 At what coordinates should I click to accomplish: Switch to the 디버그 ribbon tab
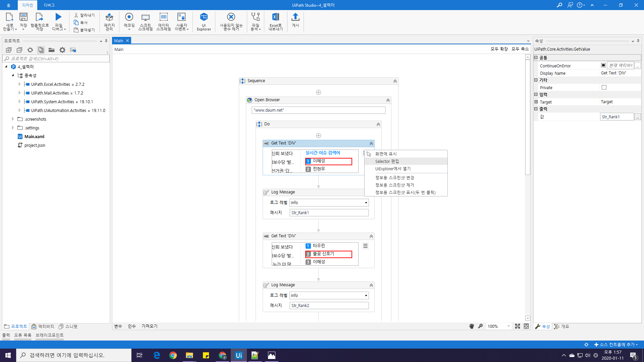(x=49, y=5)
